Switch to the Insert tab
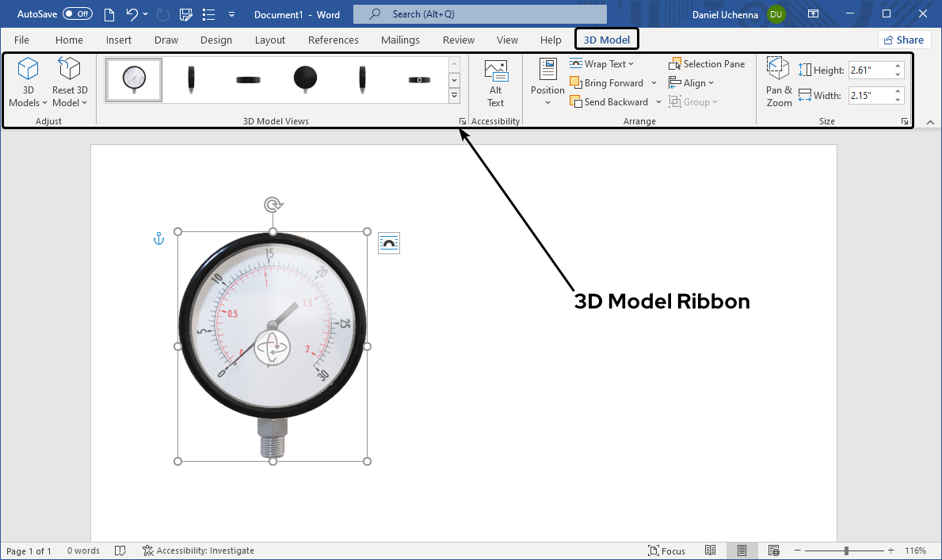 click(x=119, y=40)
